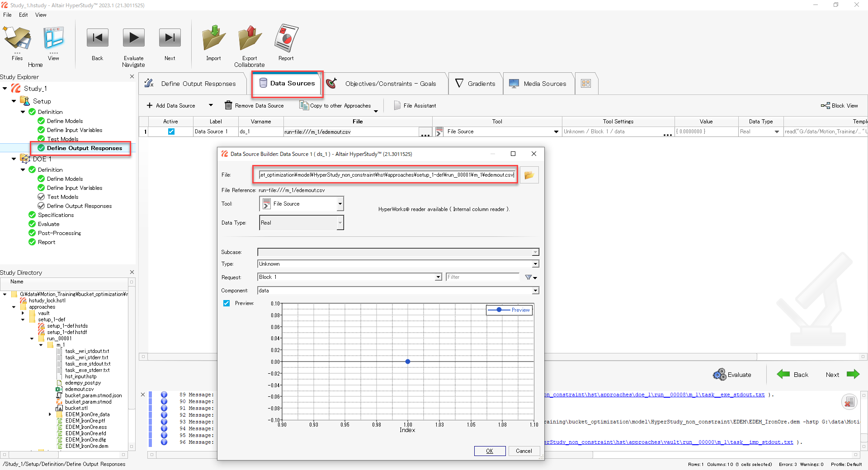
Task: Close the message log panel
Action: point(143,395)
